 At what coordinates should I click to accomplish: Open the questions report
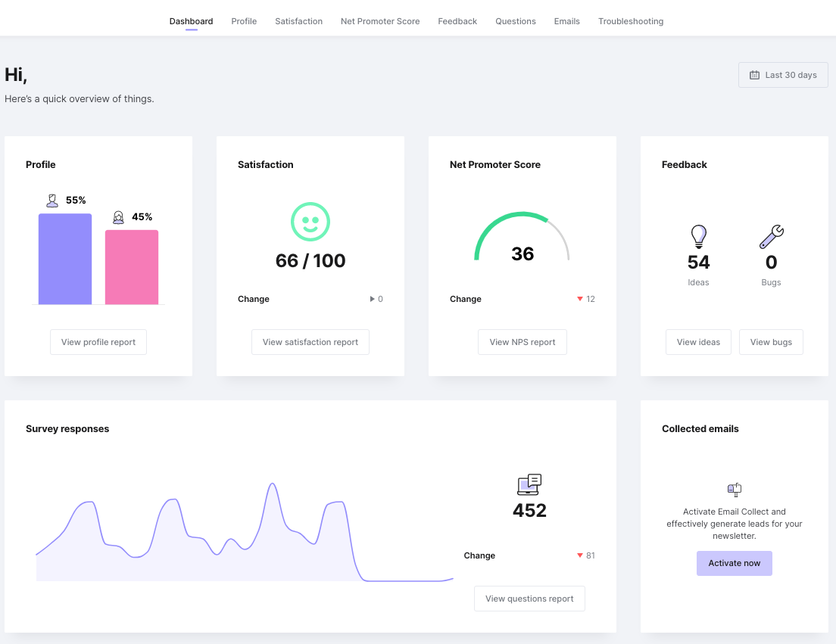[x=529, y=598]
